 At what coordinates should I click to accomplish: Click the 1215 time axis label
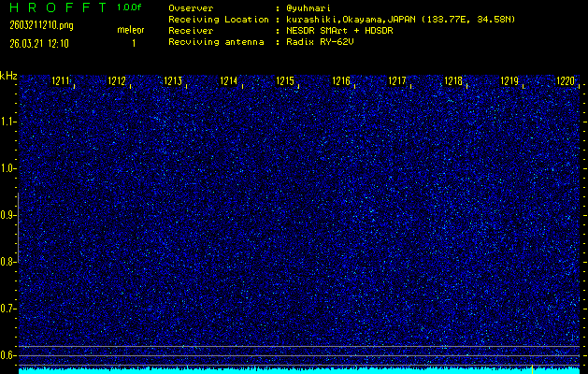point(285,80)
